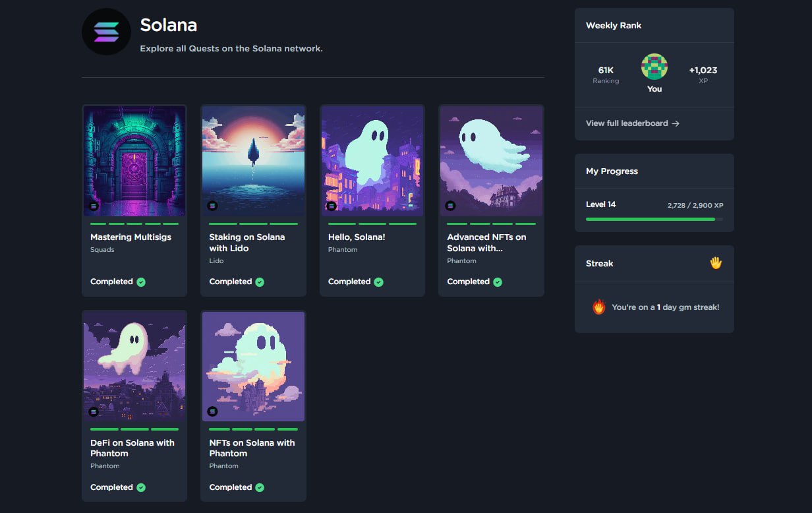
Task: Click your pixel avatar in Weekly Rank
Action: click(654, 67)
